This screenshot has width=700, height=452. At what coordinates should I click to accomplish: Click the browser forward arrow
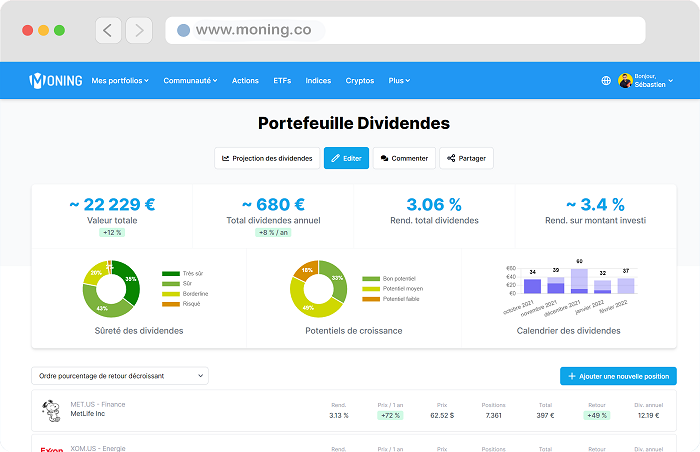(x=139, y=30)
